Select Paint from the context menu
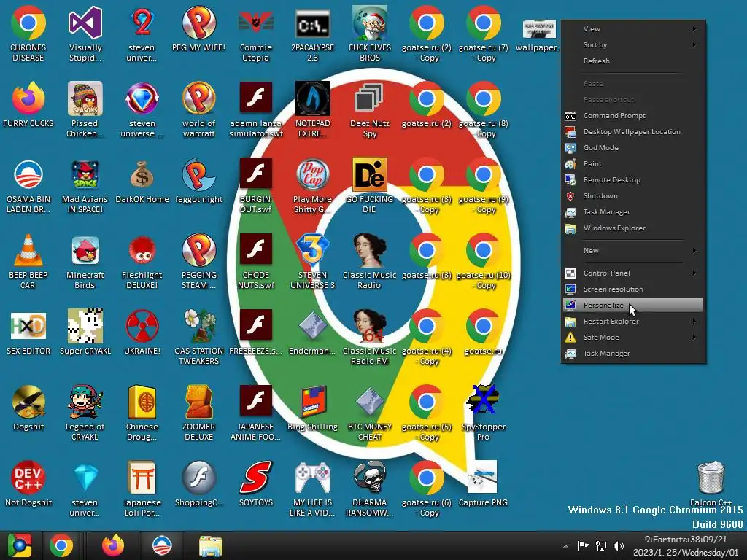 pos(633,164)
